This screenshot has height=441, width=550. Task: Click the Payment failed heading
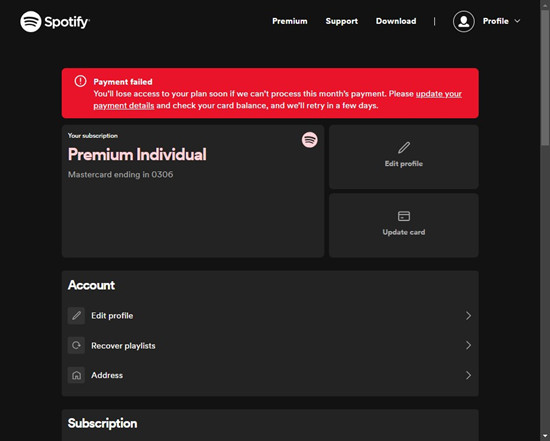123,82
